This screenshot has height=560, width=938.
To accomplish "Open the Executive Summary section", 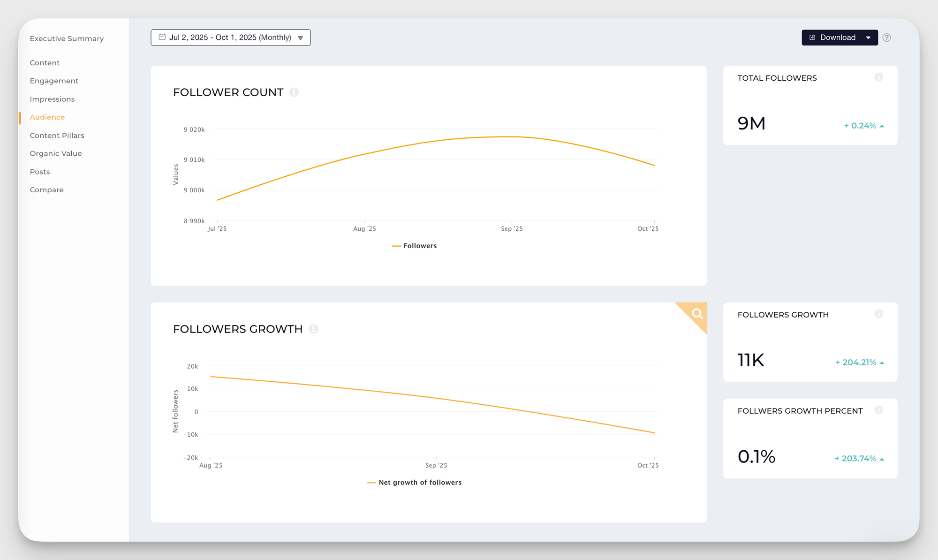I will [x=67, y=38].
